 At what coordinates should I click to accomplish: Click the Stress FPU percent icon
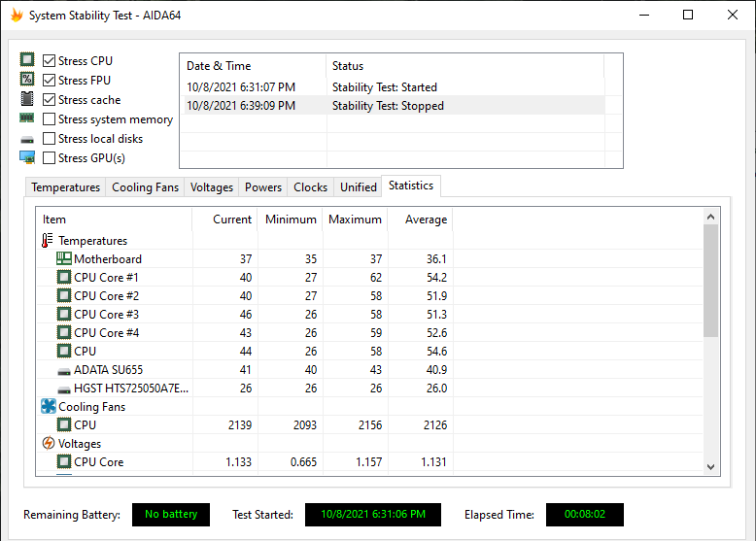pyautogui.click(x=27, y=79)
